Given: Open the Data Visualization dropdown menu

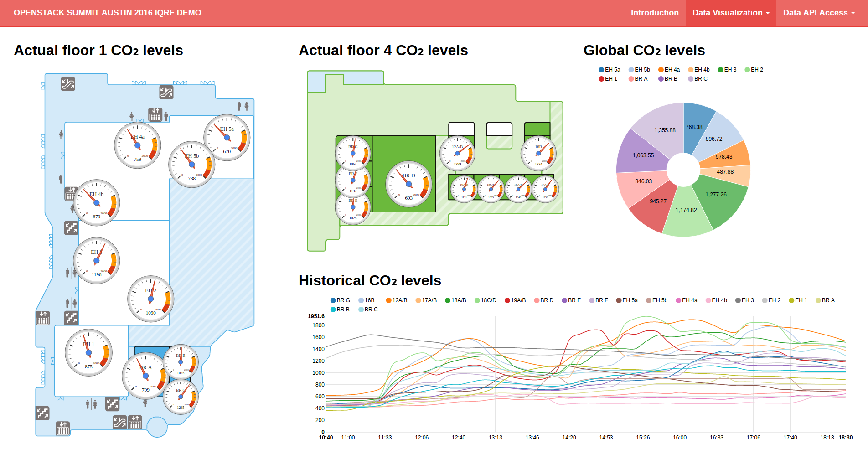Looking at the screenshot, I should [x=730, y=13].
